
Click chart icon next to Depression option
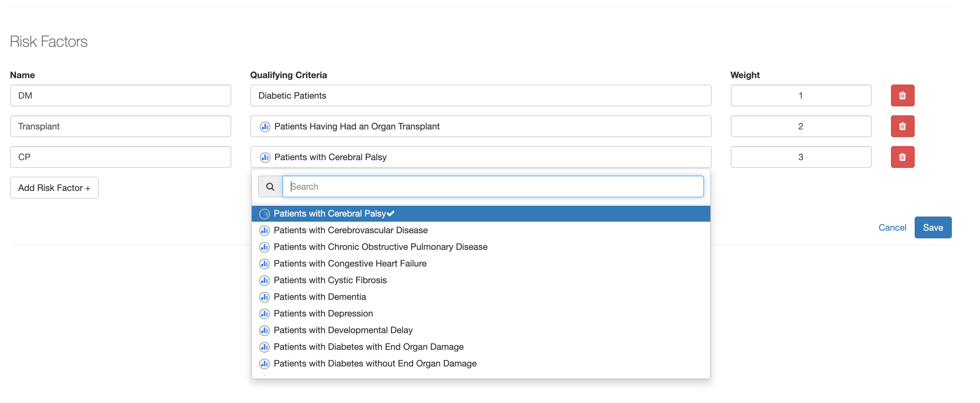pos(265,314)
